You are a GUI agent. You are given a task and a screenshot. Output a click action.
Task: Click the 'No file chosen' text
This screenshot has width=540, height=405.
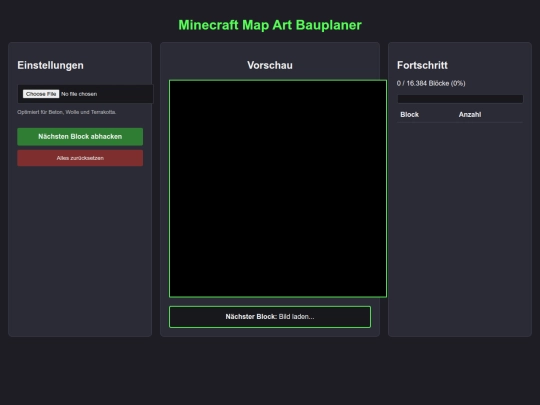[79, 94]
